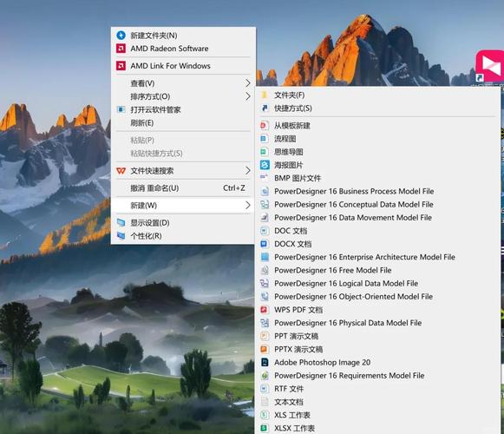Create new 文本文档 file

[x=377, y=402]
